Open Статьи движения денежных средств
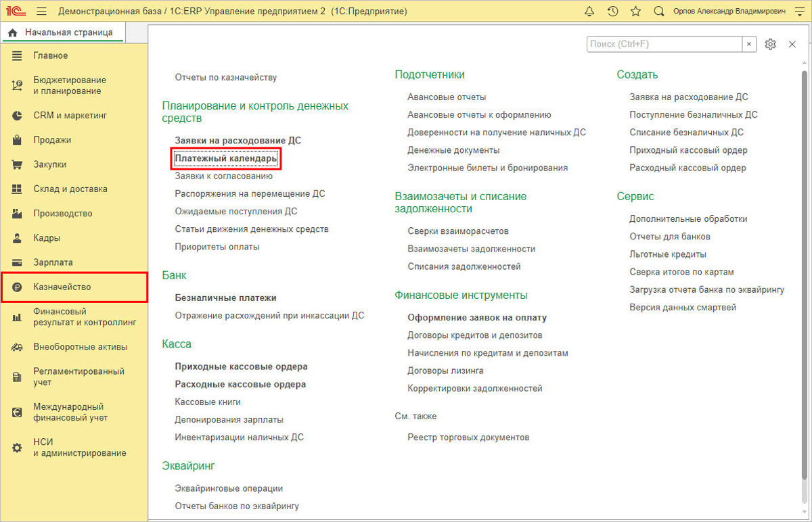Image resolution: width=812 pixels, height=522 pixels. tap(252, 229)
